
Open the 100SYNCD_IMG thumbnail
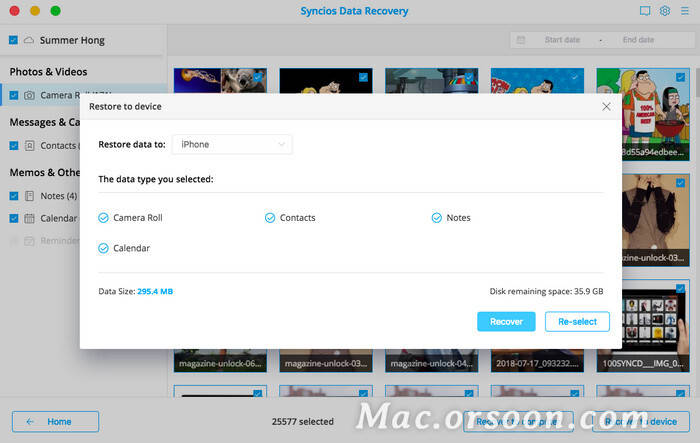click(x=643, y=326)
